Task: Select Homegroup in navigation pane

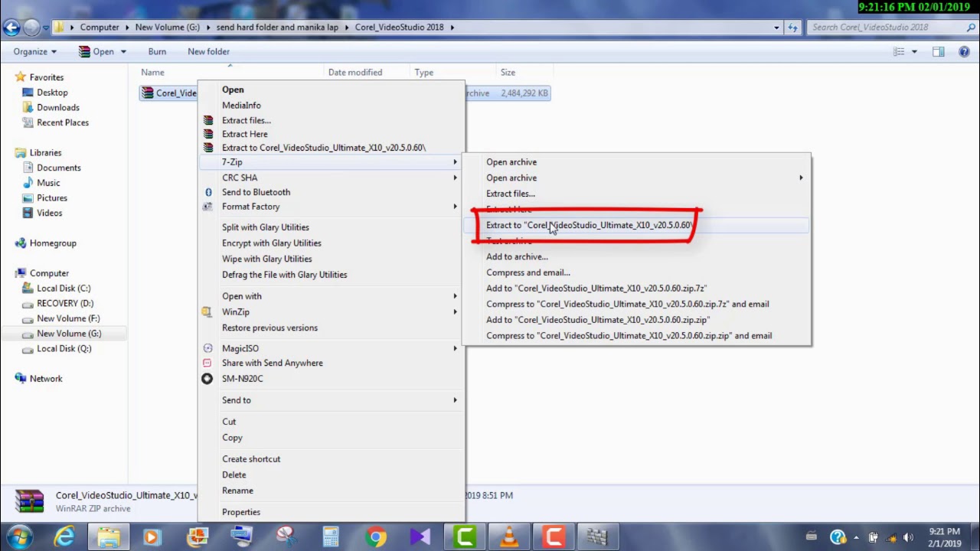Action: click(53, 243)
